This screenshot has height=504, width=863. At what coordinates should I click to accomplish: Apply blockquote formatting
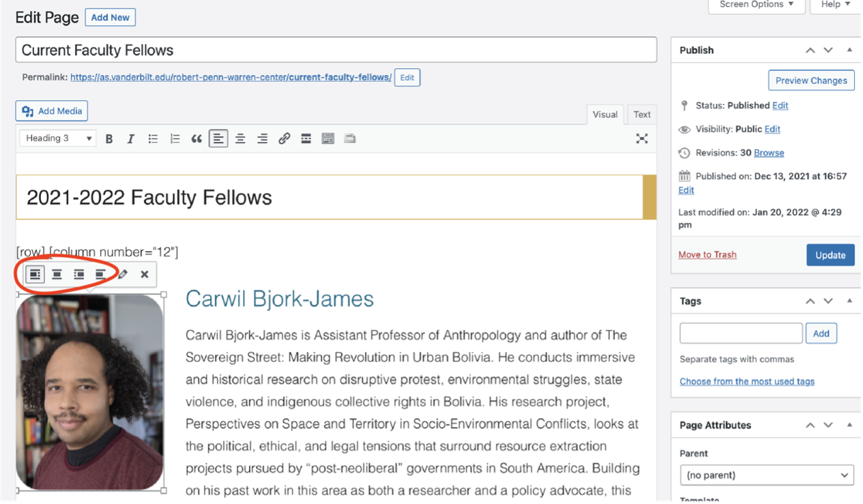[196, 138]
